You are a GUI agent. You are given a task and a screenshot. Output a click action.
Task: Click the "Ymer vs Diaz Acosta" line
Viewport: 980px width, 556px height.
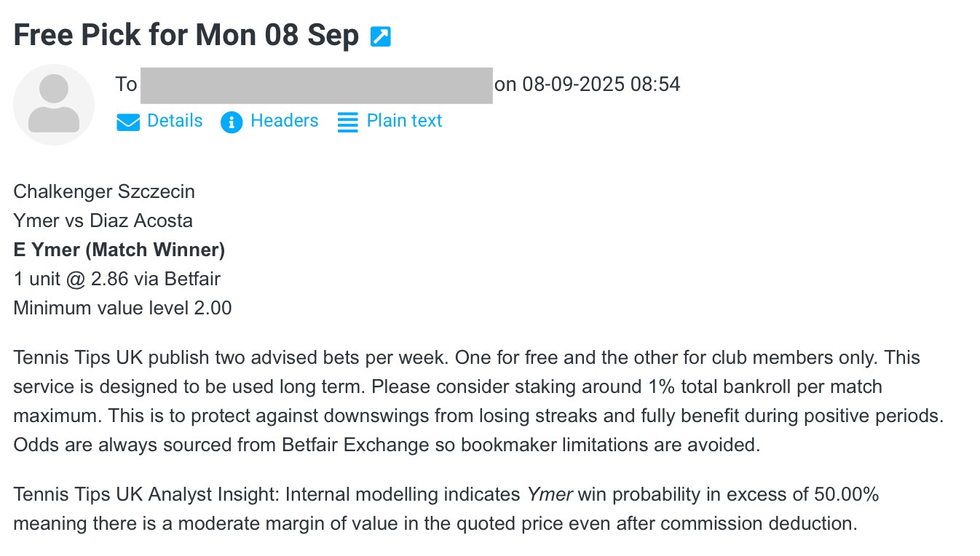pyautogui.click(x=103, y=221)
